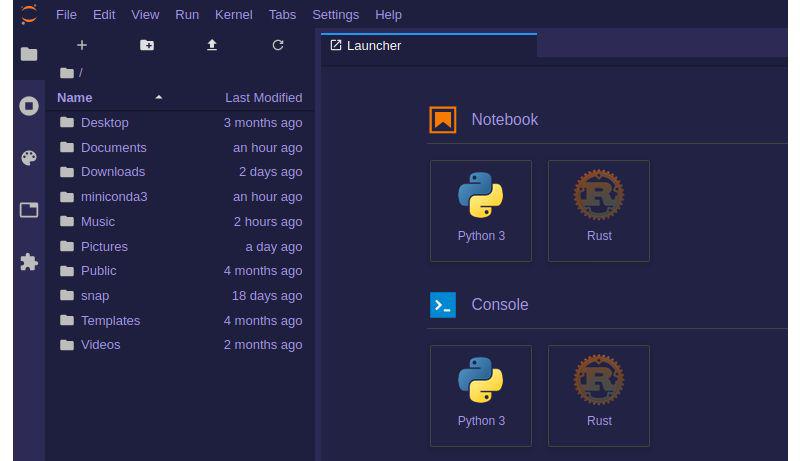
Task: Click '2 months ago' modified time
Action: point(263,345)
